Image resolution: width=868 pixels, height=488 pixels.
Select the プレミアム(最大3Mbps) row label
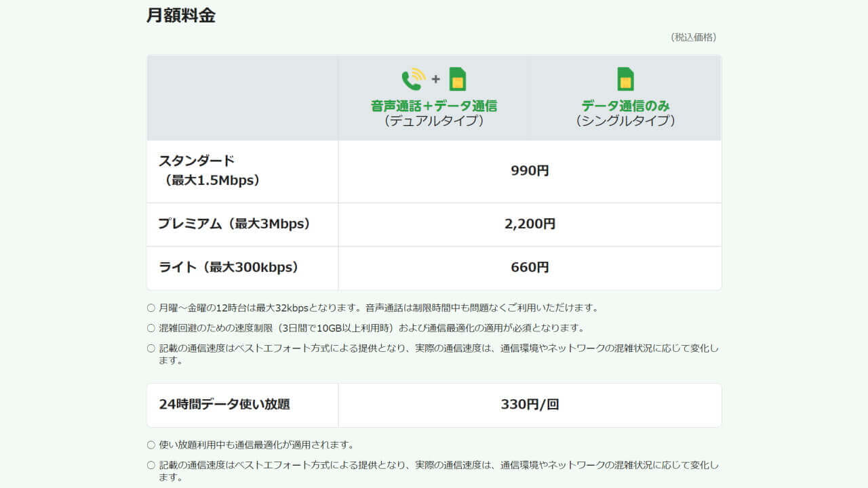pyautogui.click(x=234, y=224)
